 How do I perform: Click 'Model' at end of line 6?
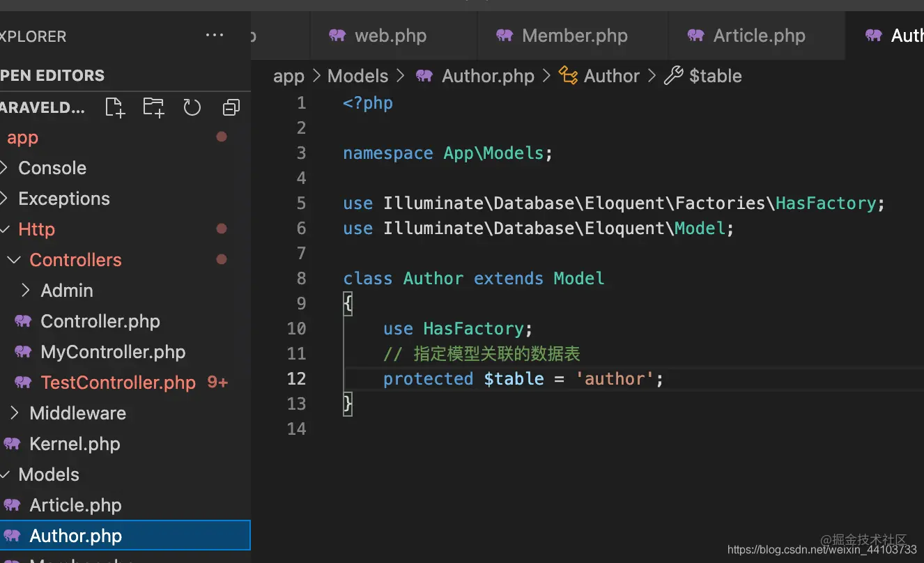[700, 228]
